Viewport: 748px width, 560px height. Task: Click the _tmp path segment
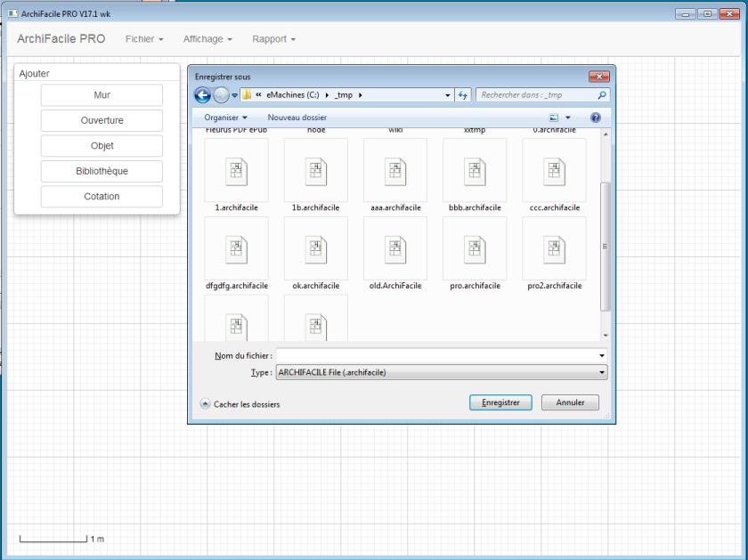click(344, 95)
